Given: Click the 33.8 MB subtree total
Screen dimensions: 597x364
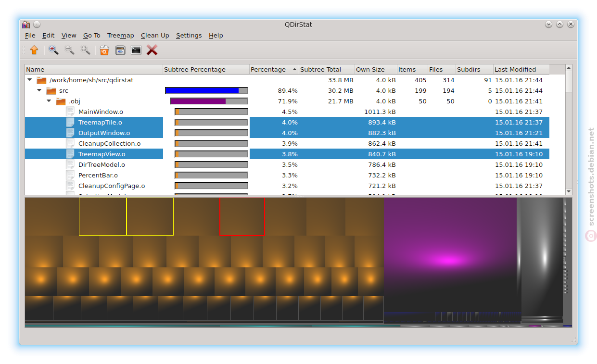Looking at the screenshot, I should coord(341,80).
